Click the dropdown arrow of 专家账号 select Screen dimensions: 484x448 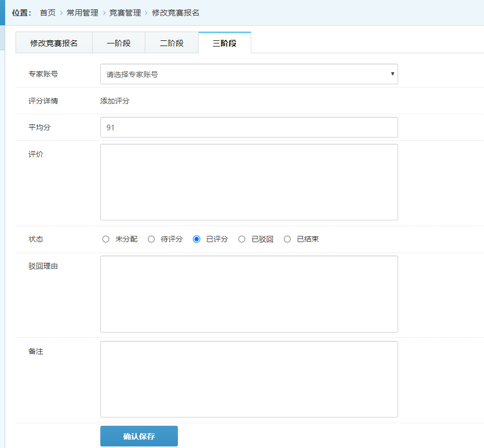pos(392,74)
